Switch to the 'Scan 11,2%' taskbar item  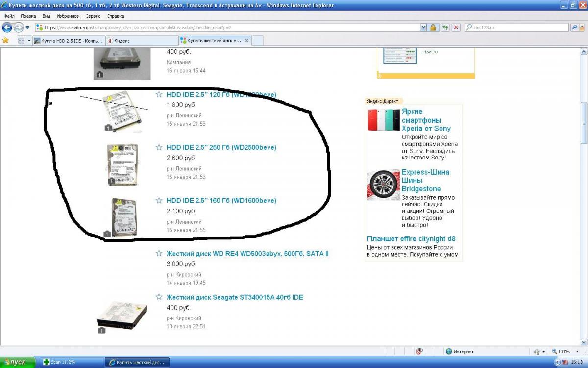[x=71, y=362]
